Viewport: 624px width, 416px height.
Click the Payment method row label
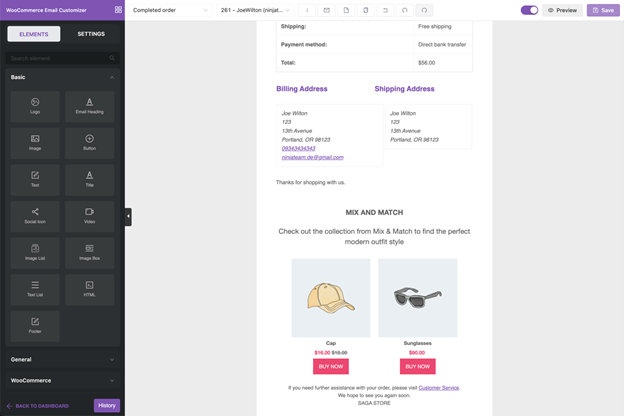[304, 45]
